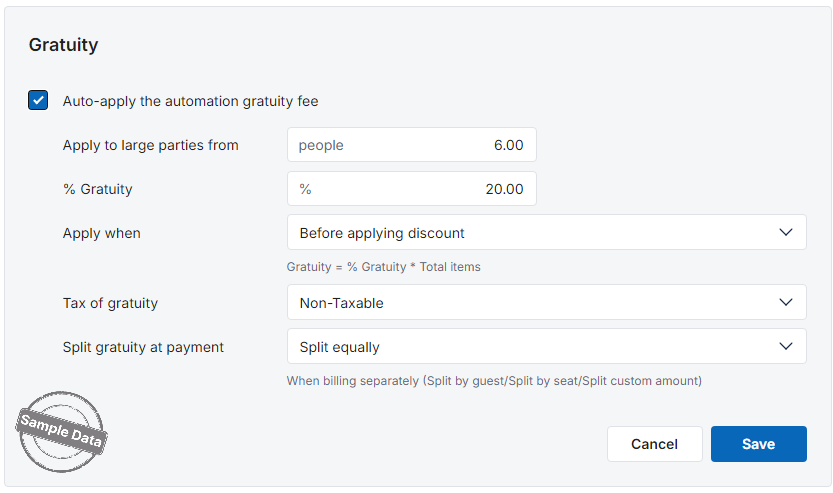Click the 'Tax of gratuity' label
The width and height of the screenshot is (833, 493).
pyautogui.click(x=110, y=303)
